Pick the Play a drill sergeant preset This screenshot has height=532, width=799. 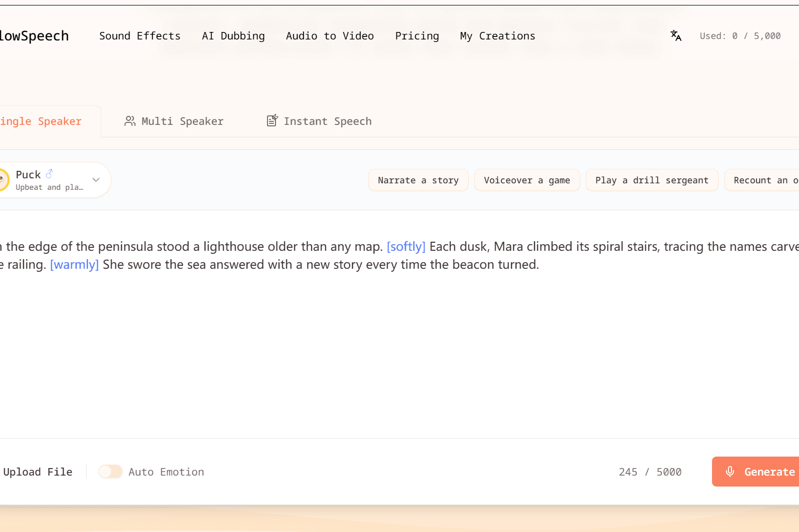(x=651, y=180)
